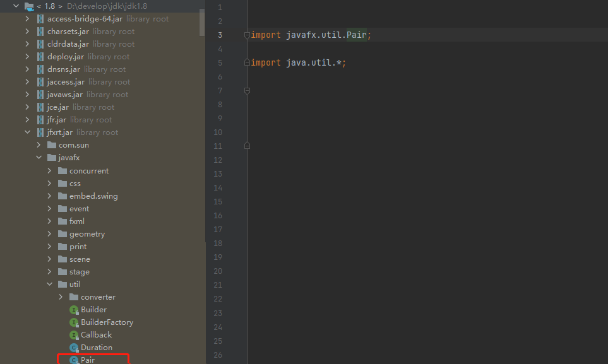Screen dimensions: 608x364
Task: Select the BuilderFactory row
Action: (102, 322)
